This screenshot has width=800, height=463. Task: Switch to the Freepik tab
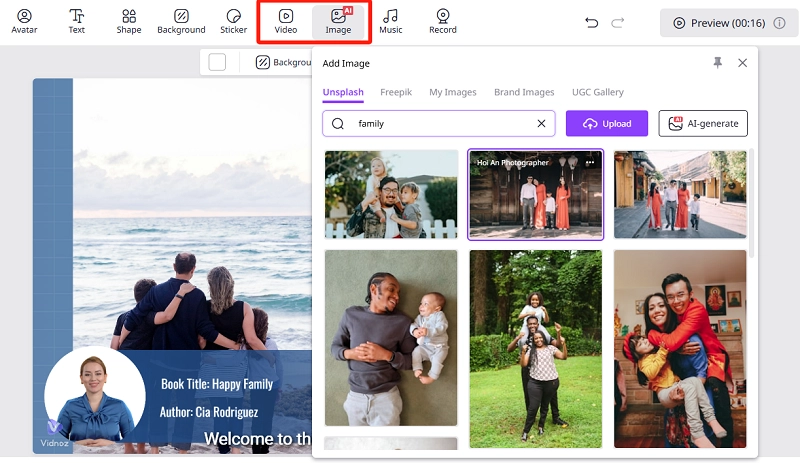(396, 93)
